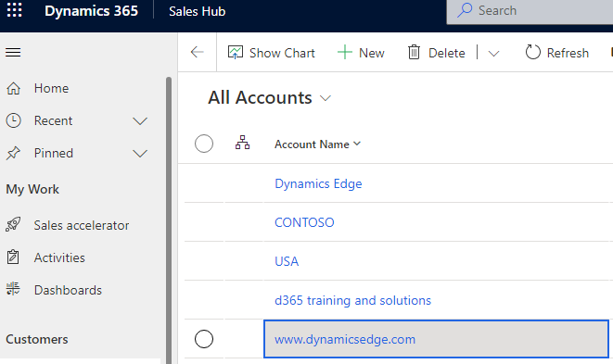Open the Account Name column dropdown
Screen dimensions: 613x364
(x=357, y=144)
